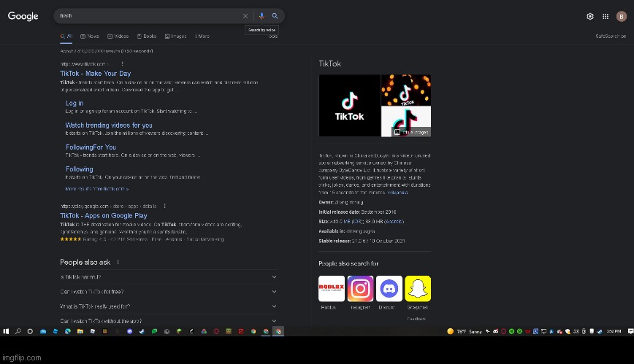
Task: Open the Following sitelink
Action: click(x=79, y=169)
